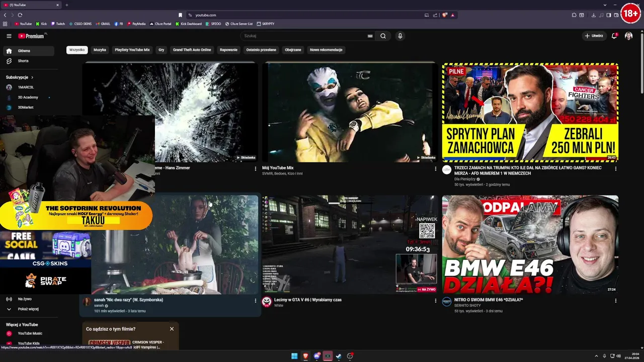The width and height of the screenshot is (644, 362).
Task: Select the Gry filter chip
Action: coord(162,50)
